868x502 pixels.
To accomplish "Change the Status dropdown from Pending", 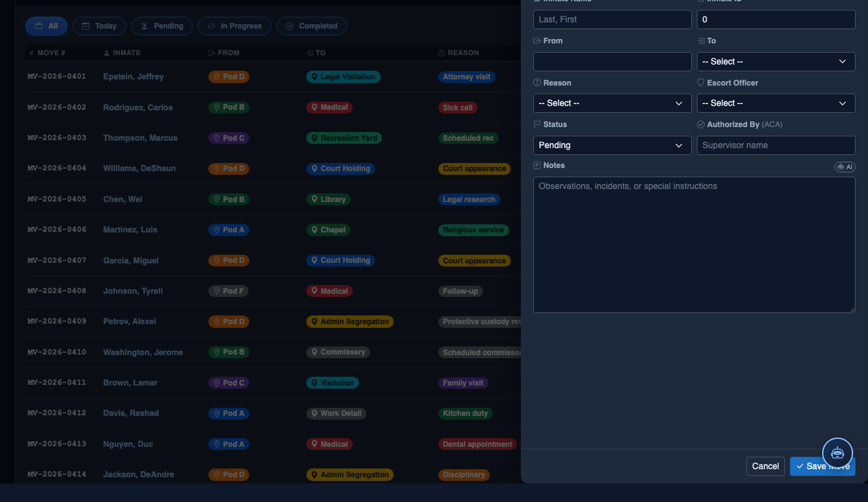I will click(613, 145).
